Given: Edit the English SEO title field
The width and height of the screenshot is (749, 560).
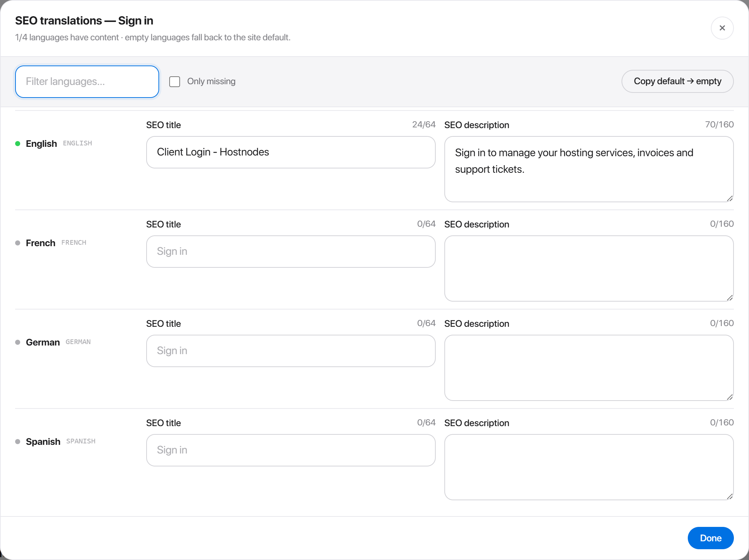Looking at the screenshot, I should 291,152.
